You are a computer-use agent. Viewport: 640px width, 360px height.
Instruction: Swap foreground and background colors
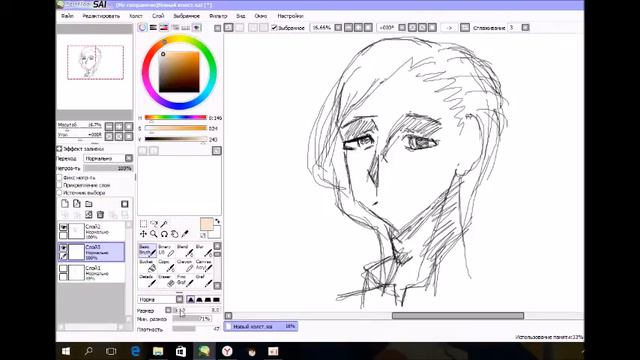click(x=218, y=221)
